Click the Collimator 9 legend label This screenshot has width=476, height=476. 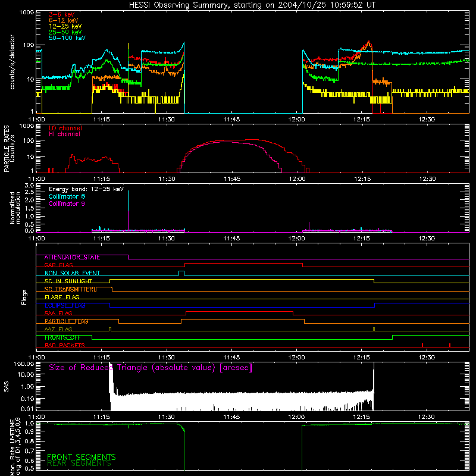pos(67,203)
